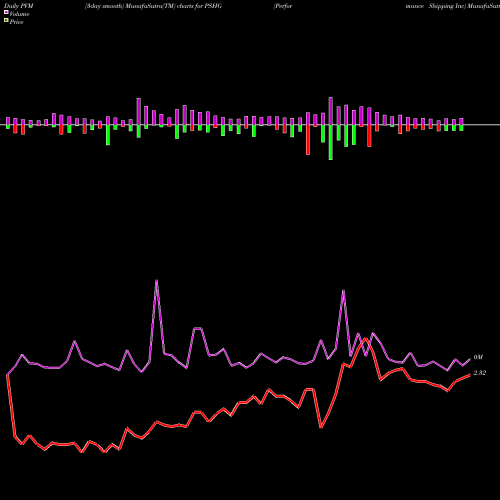Screen dimensions: 500x500
Task: Click the 'Daily PVM' title text
Action: coord(19,6)
